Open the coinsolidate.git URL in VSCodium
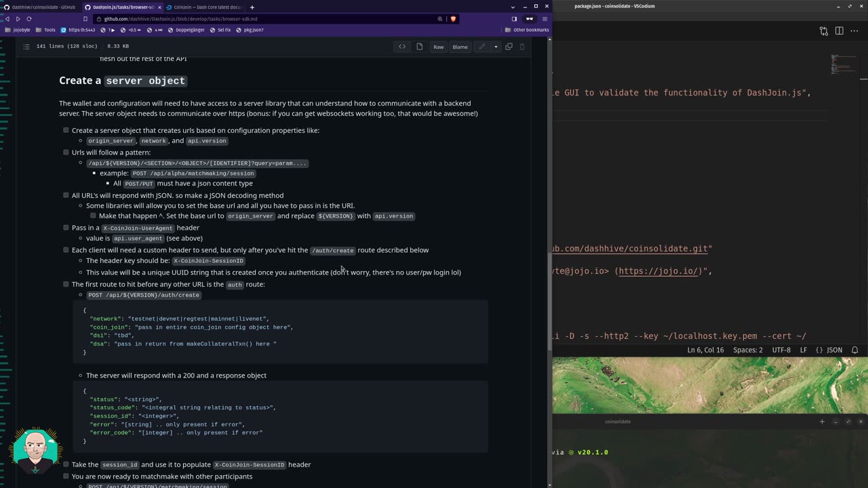The height and width of the screenshot is (488, 868). coord(629,249)
